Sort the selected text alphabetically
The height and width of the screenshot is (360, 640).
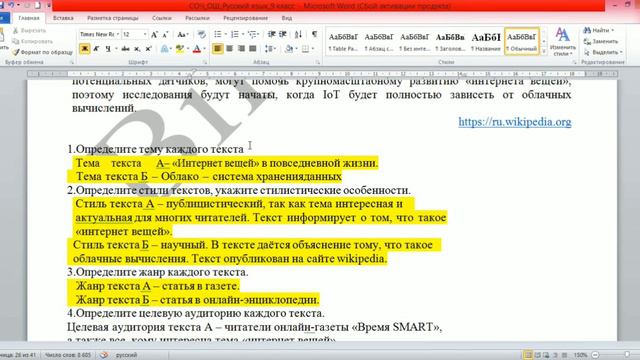(298, 34)
